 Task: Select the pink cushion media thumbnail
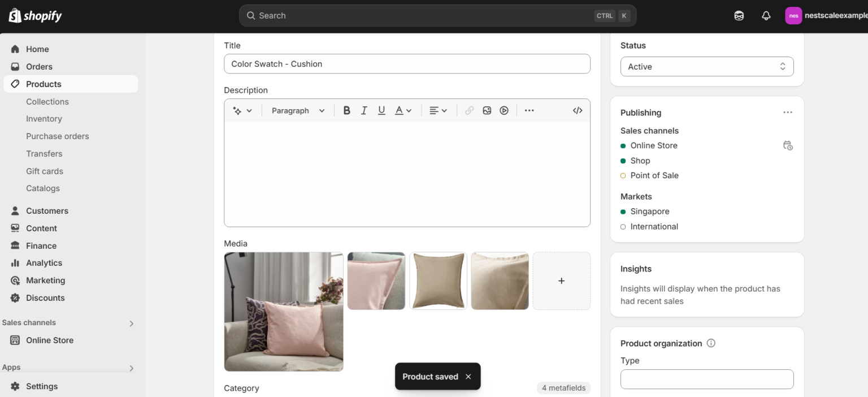pyautogui.click(x=376, y=281)
